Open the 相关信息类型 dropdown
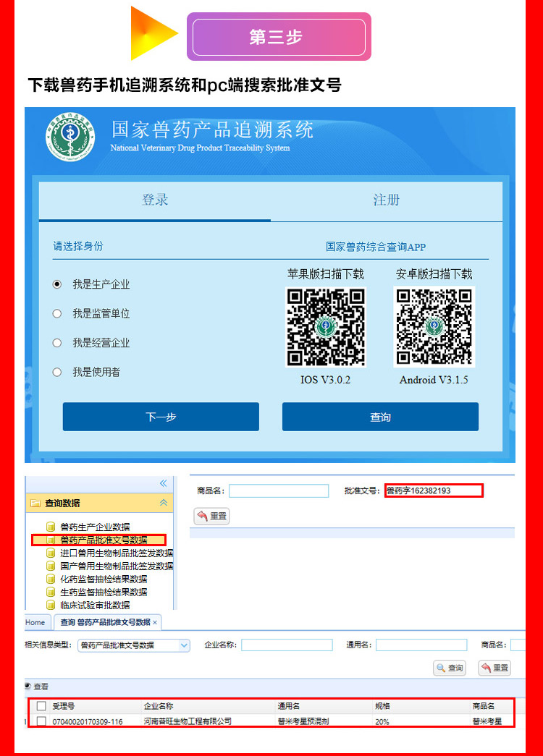Viewport: 543px width, 756px height. tap(184, 645)
